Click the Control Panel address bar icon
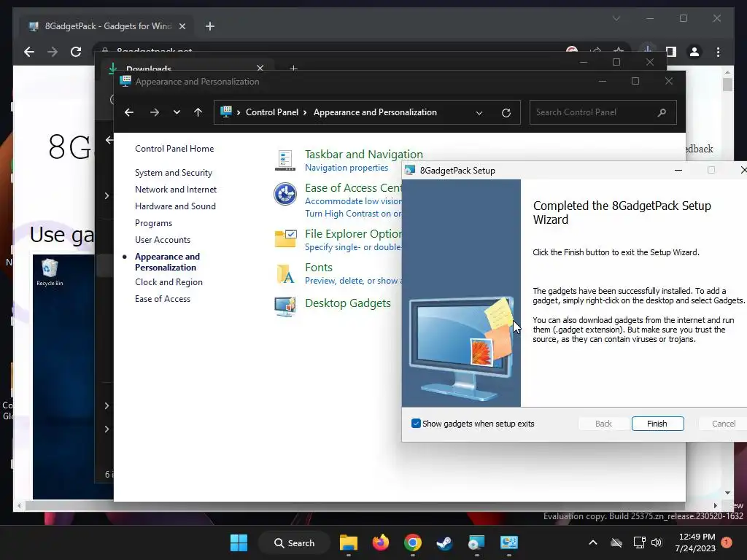Screen dimensions: 747x560 (226, 112)
